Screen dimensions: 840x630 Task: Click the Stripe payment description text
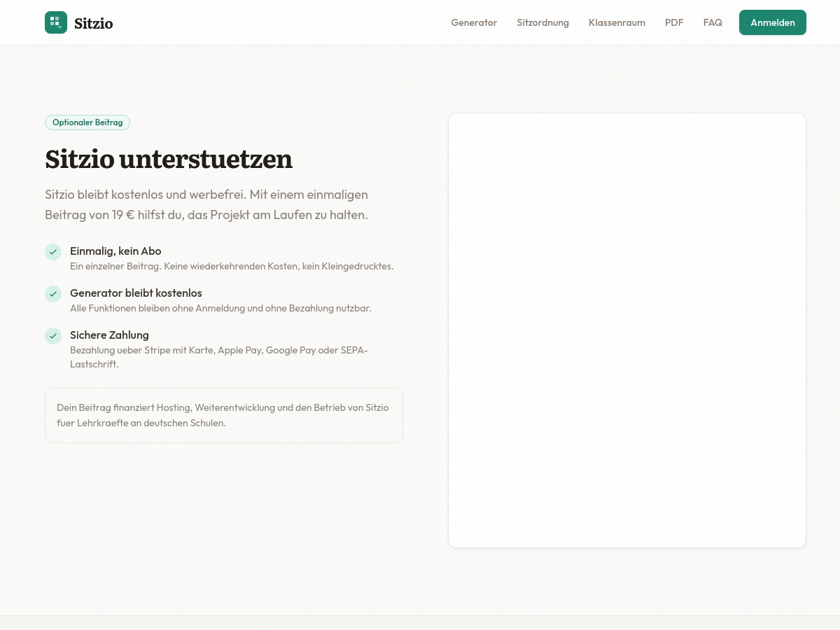tap(219, 357)
